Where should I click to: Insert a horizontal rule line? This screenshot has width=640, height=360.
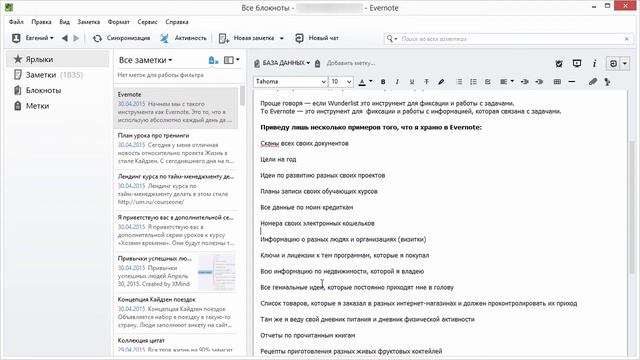(572, 82)
